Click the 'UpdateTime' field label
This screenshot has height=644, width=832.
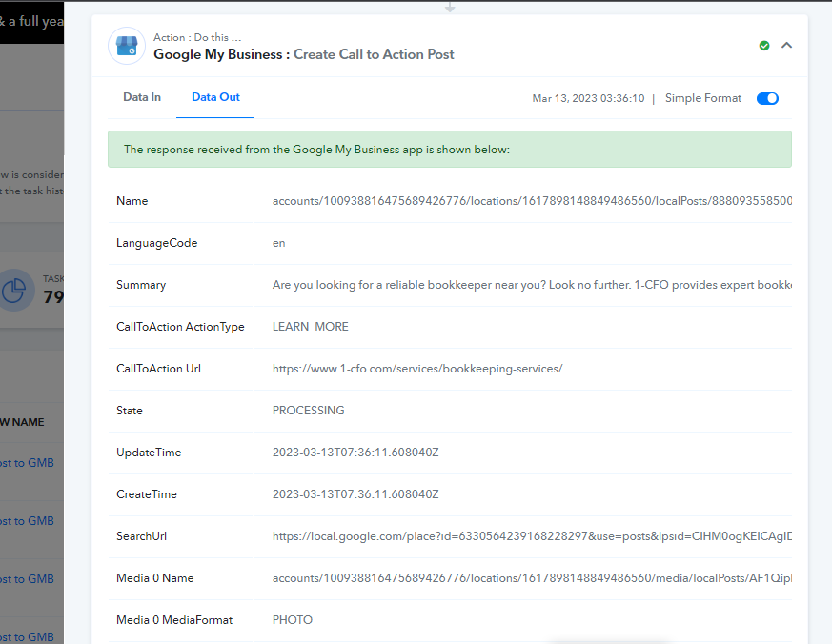pos(149,453)
